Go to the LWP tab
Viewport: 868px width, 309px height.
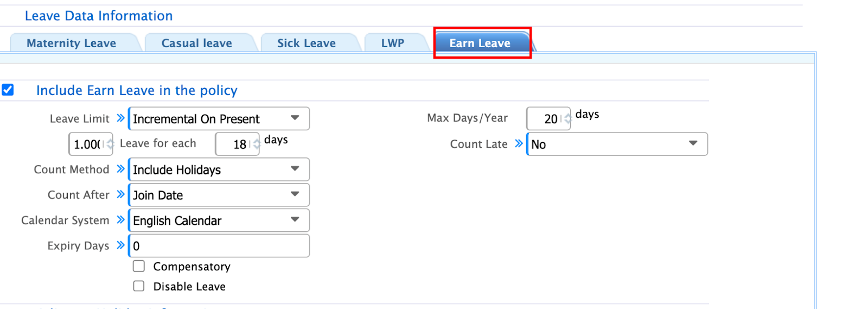click(392, 43)
